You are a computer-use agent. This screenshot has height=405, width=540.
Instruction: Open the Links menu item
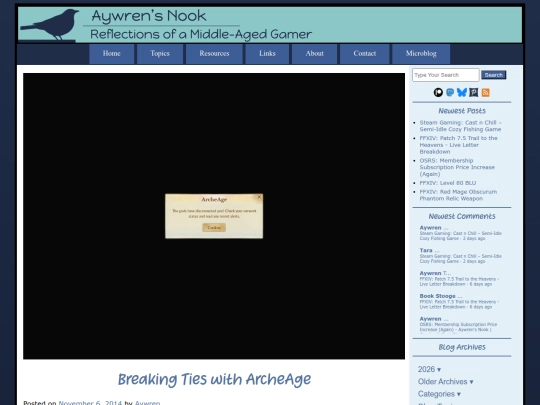[267, 54]
